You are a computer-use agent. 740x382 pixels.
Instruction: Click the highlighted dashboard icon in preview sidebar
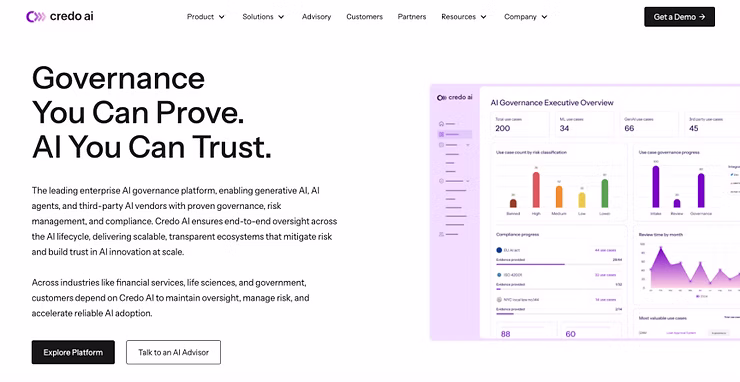click(441, 135)
